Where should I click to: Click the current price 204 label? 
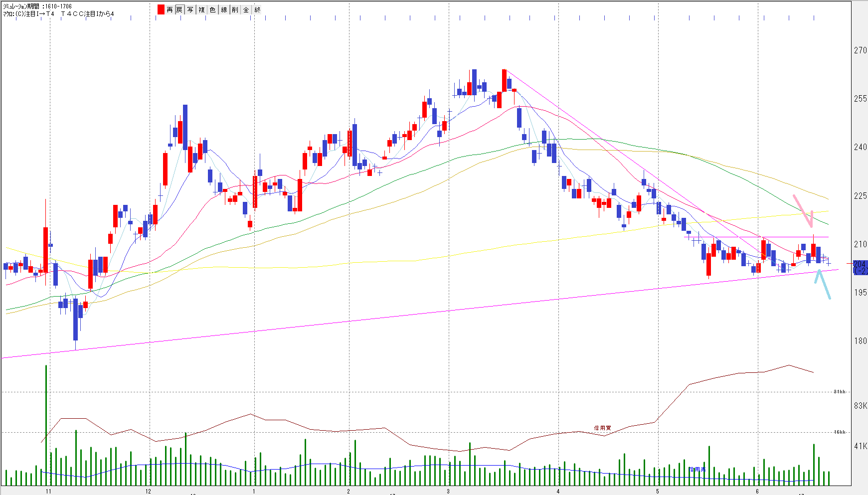pyautogui.click(x=860, y=264)
